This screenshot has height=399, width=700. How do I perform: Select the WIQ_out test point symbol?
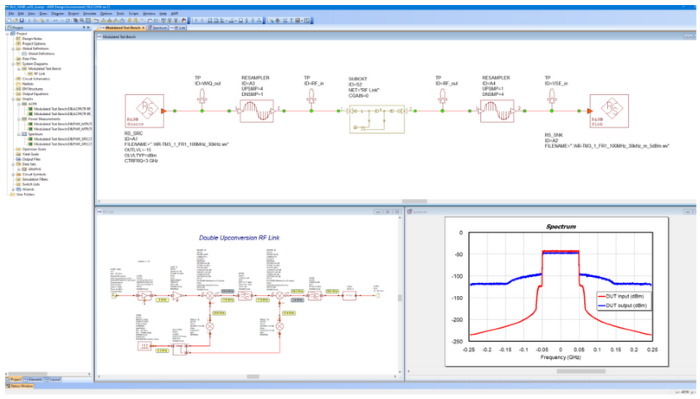click(x=202, y=96)
